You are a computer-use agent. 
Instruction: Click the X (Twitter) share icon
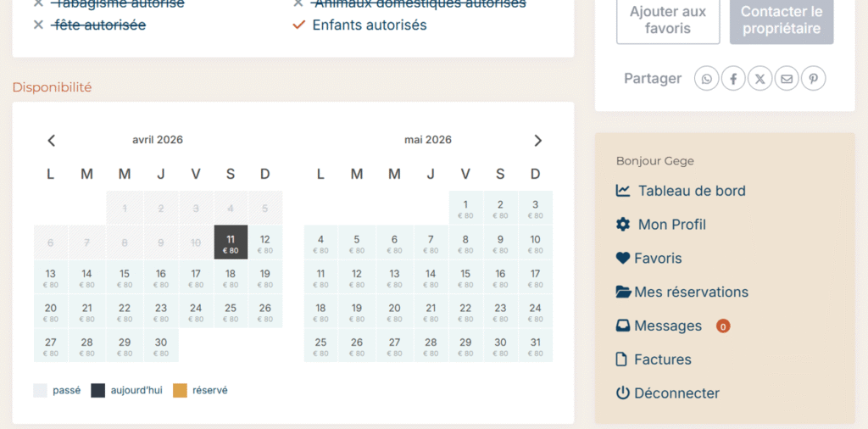coord(760,79)
